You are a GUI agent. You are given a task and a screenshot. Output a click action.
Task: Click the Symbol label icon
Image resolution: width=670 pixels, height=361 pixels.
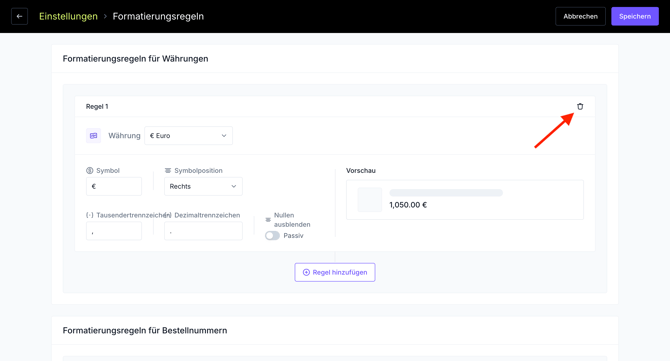(90, 170)
